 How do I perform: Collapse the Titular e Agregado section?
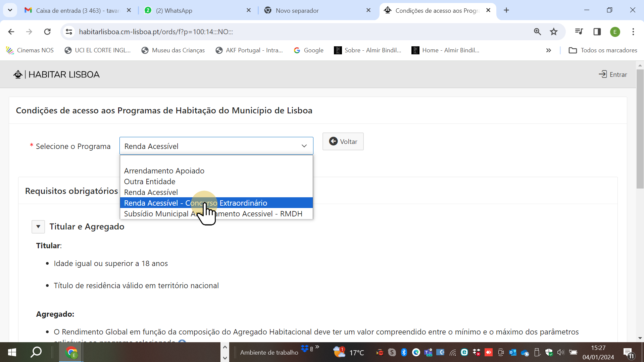[38, 226]
